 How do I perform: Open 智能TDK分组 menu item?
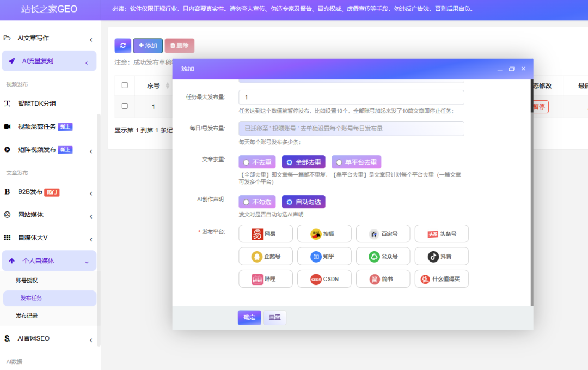(x=37, y=104)
